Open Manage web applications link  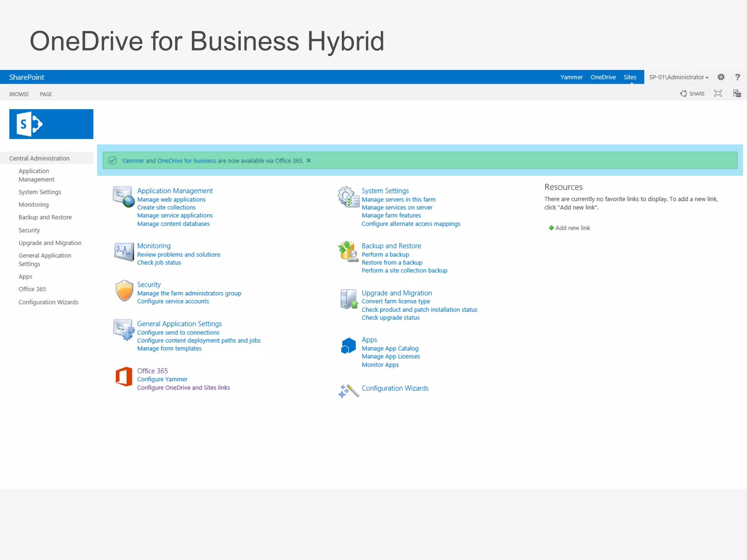(171, 199)
